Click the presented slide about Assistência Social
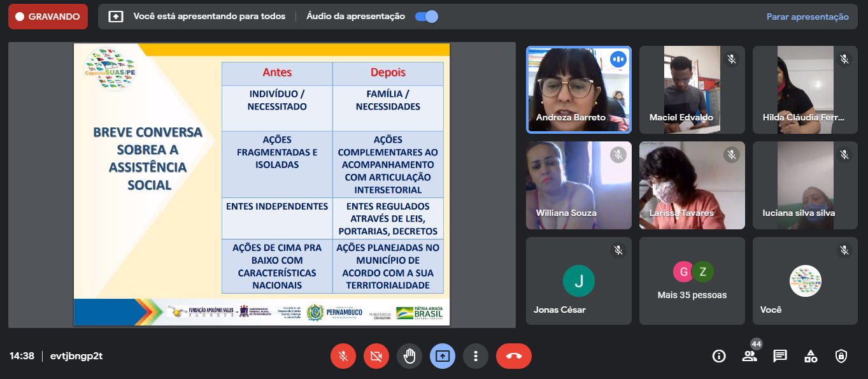 (x=262, y=185)
